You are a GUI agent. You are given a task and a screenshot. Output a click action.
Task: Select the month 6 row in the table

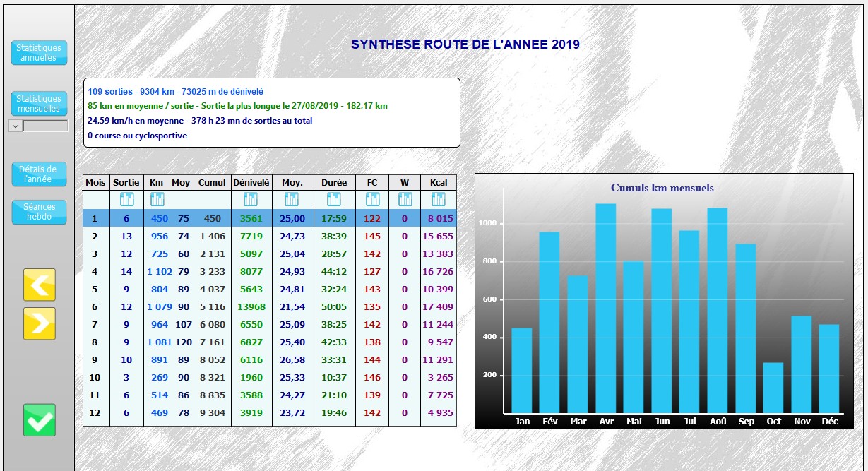point(269,307)
